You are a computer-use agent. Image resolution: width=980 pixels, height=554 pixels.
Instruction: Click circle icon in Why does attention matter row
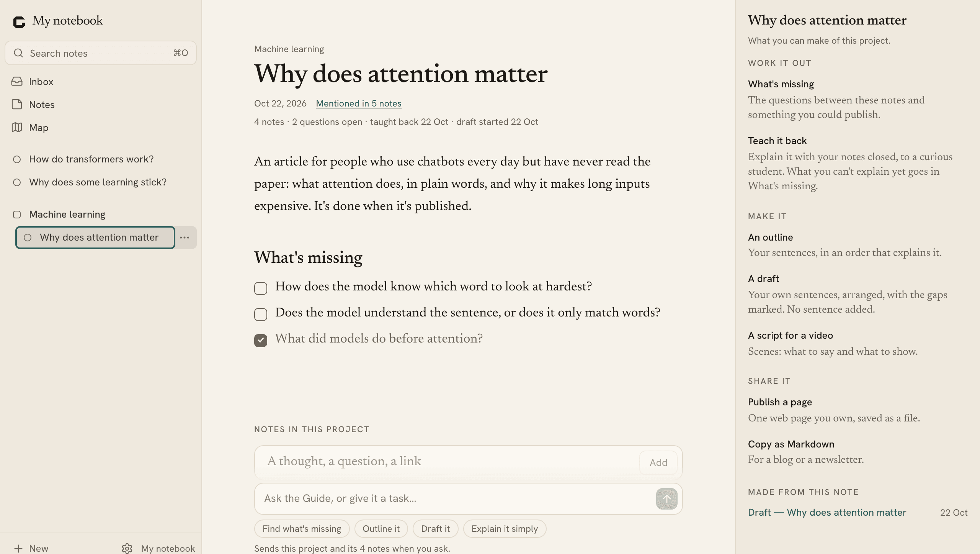click(28, 238)
